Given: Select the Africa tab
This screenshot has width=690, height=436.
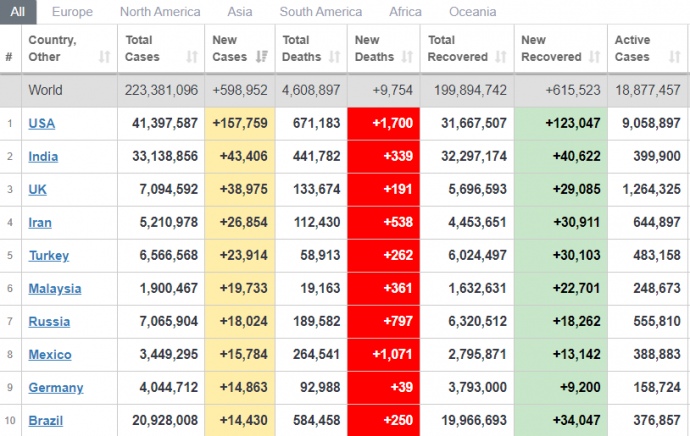Looking at the screenshot, I should coord(405,12).
